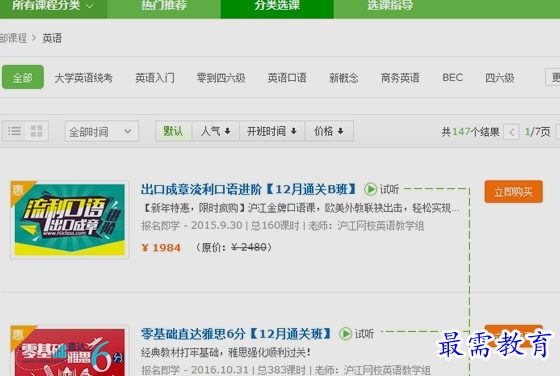Open 流利口语出口成章 course thumbnail
Image resolution: width=560 pixels, height=376 pixels.
70,220
